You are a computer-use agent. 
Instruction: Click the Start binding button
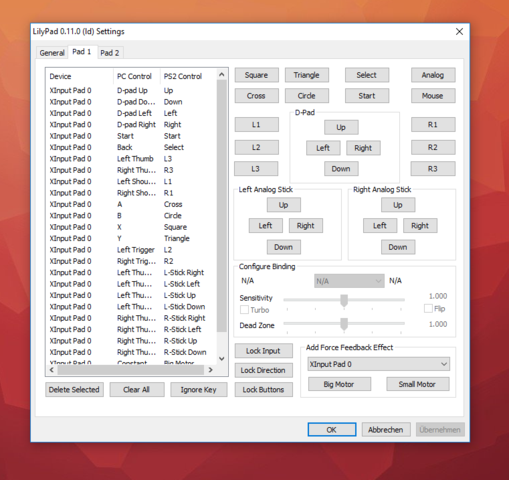coord(367,96)
